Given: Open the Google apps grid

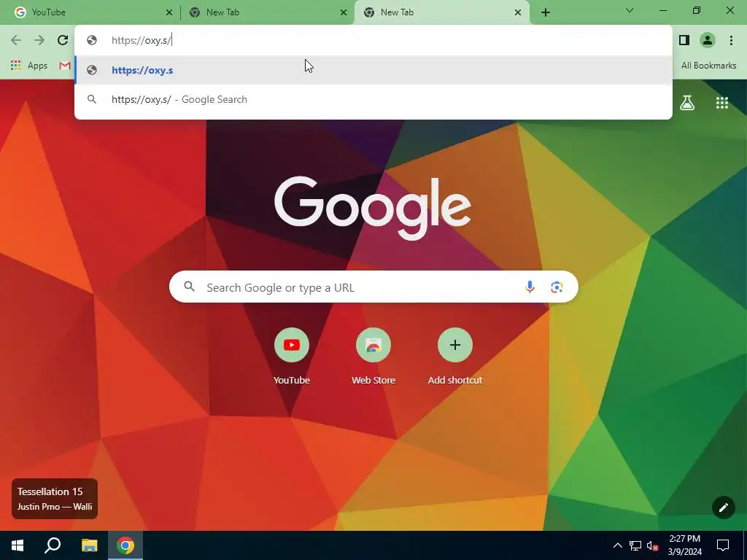Looking at the screenshot, I should tap(722, 102).
